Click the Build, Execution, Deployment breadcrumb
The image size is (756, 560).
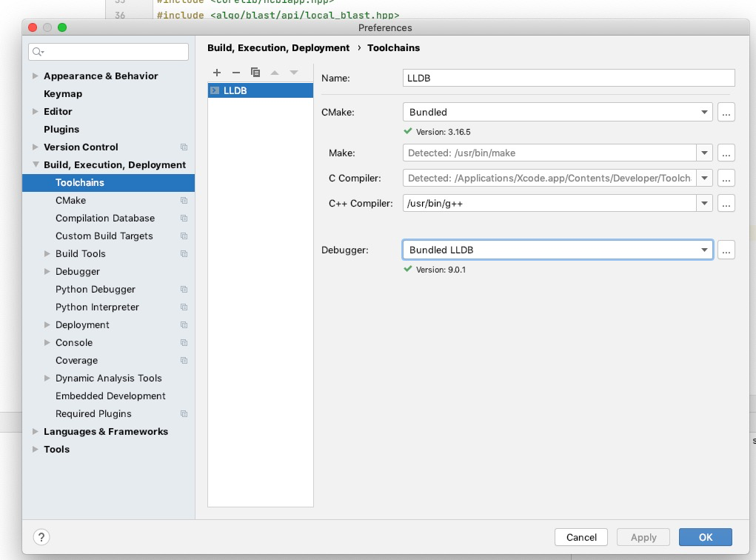click(278, 47)
